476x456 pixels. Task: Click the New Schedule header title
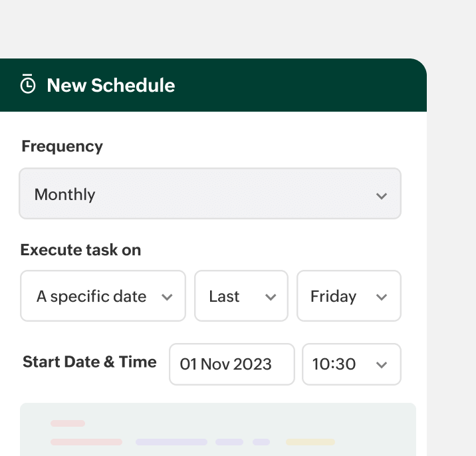[x=111, y=86]
